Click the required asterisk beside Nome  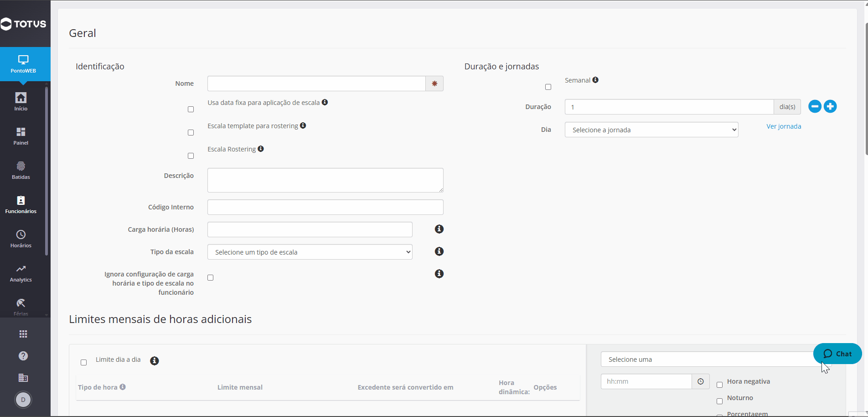tap(434, 83)
